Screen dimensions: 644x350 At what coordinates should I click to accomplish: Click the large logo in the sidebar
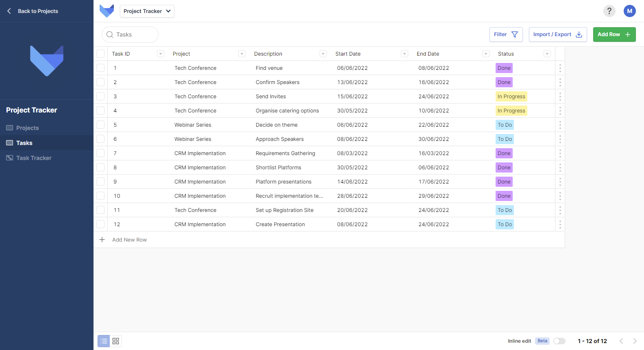point(47,60)
